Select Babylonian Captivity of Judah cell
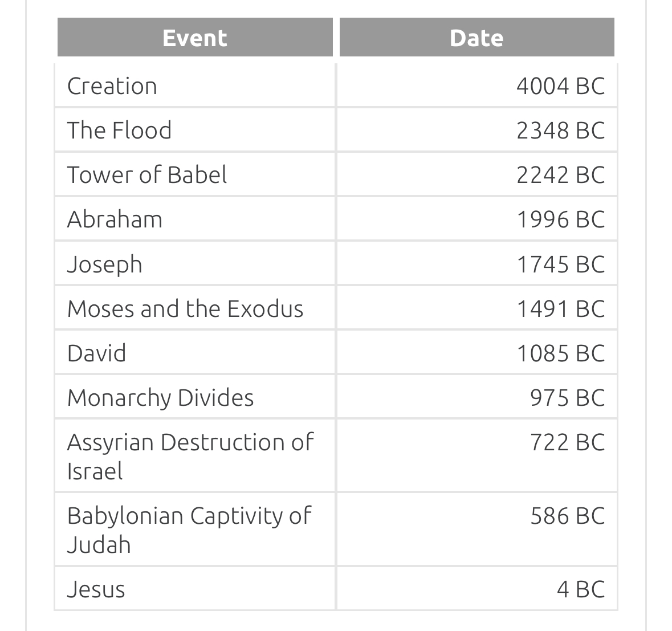The width and height of the screenshot is (672, 631). click(195, 530)
